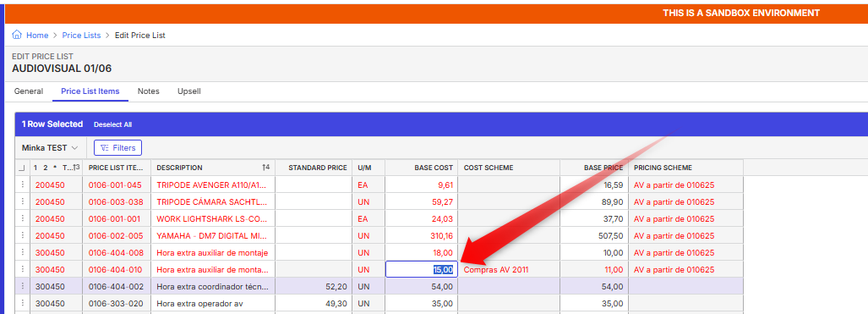868x314 pixels.
Task: Select the TRIPODE CÁMARA SACHTL description cell
Action: tap(213, 201)
